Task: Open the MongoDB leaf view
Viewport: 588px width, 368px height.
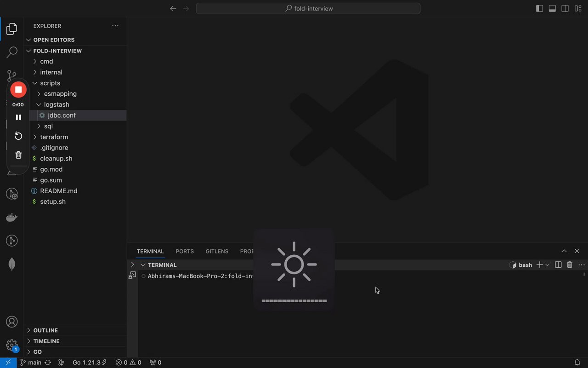Action: pos(12,264)
